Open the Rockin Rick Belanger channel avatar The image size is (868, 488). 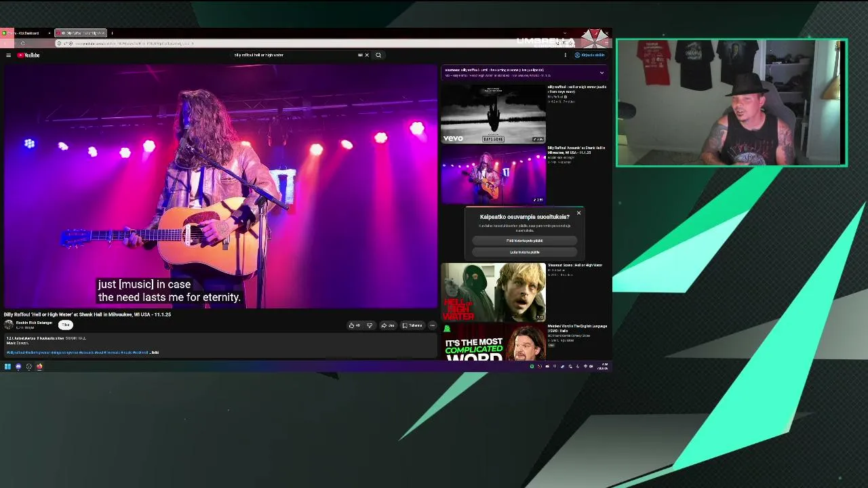[x=9, y=325]
